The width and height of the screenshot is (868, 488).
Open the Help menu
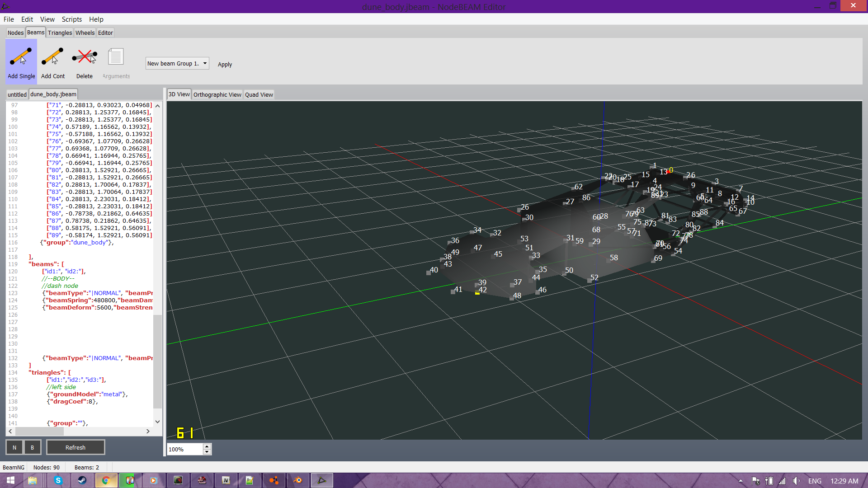[x=96, y=19]
